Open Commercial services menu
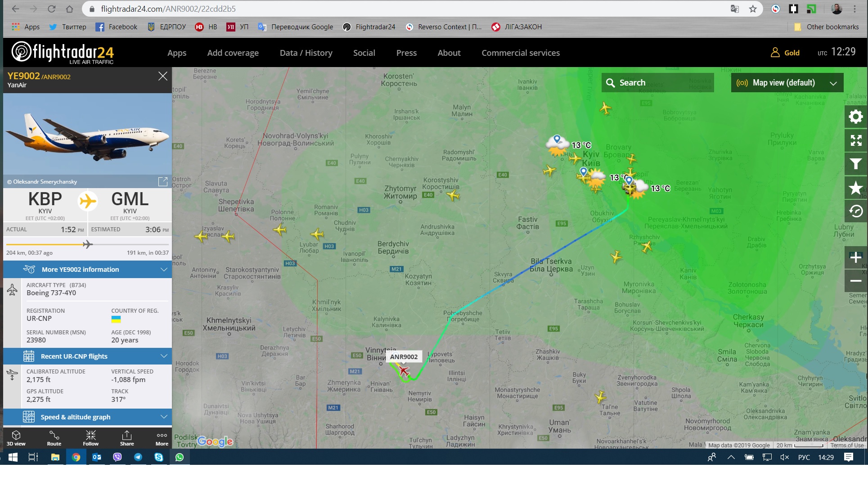This screenshot has height=486, width=868. point(521,53)
